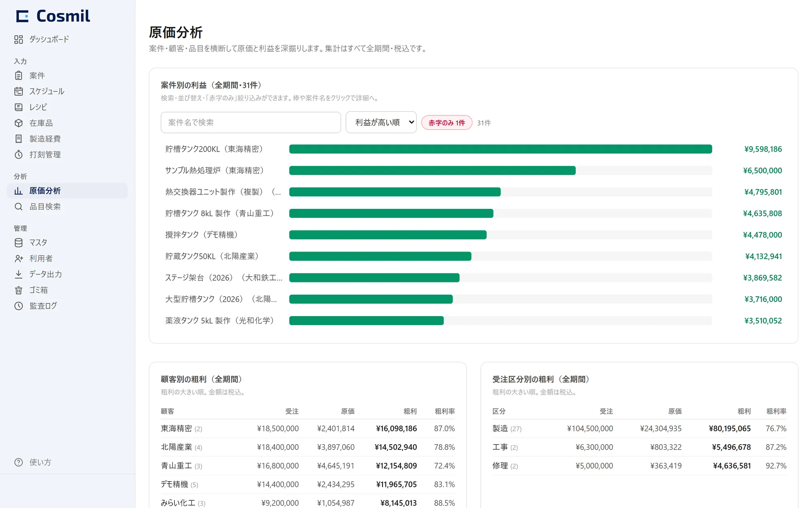Open project 攪拌タンク（デモ精機）
The width and height of the screenshot is (812, 508).
[x=202, y=235]
